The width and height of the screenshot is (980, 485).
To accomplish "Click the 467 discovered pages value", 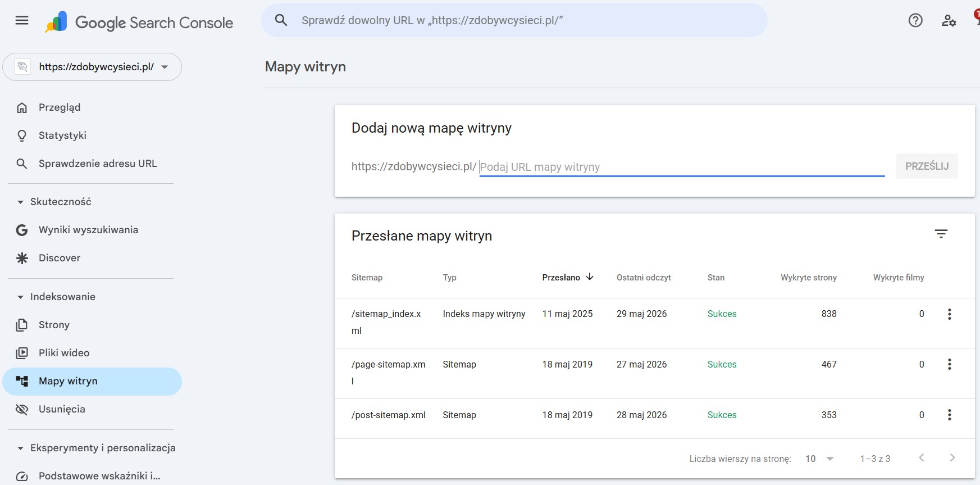I will click(x=829, y=364).
